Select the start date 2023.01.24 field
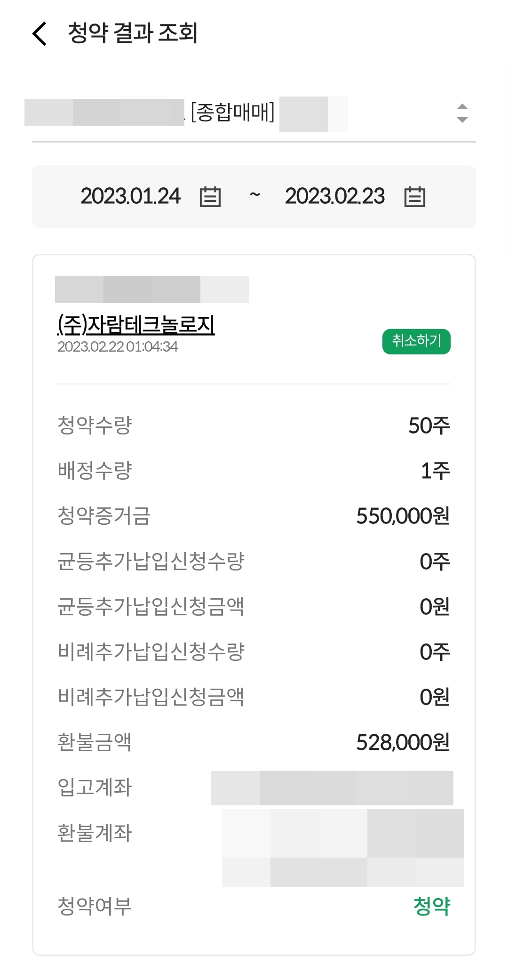The image size is (508, 980). tap(130, 196)
